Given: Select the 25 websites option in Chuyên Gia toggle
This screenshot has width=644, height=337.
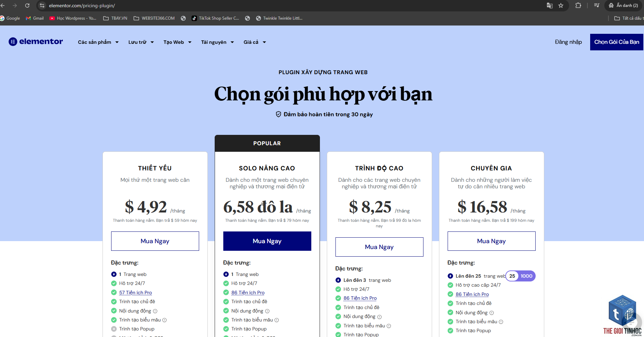Looking at the screenshot, I should 512,276.
